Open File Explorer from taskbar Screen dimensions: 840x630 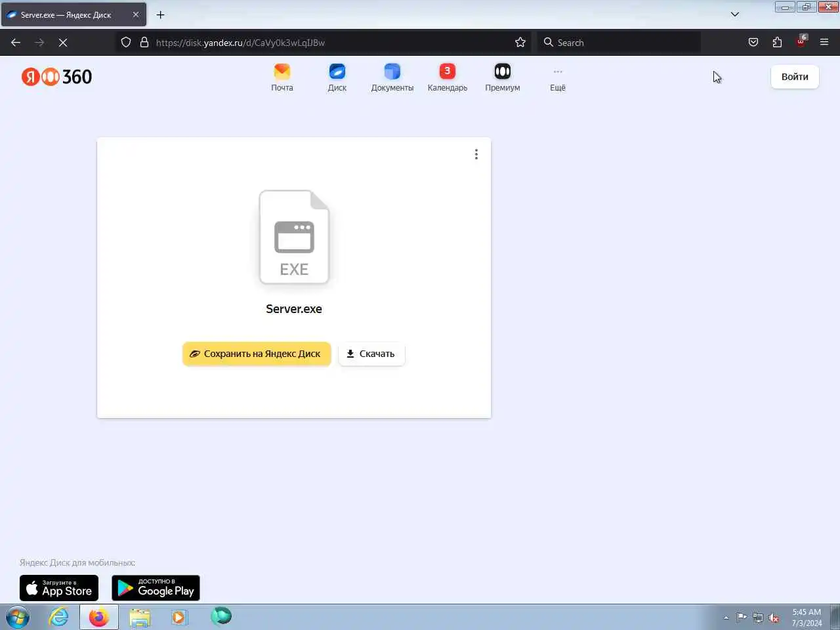[x=140, y=617]
